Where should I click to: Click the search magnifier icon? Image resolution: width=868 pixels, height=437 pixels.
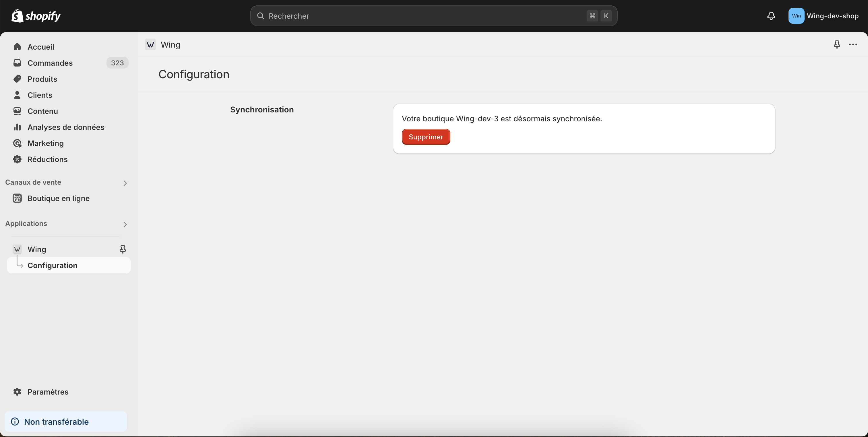pos(260,16)
